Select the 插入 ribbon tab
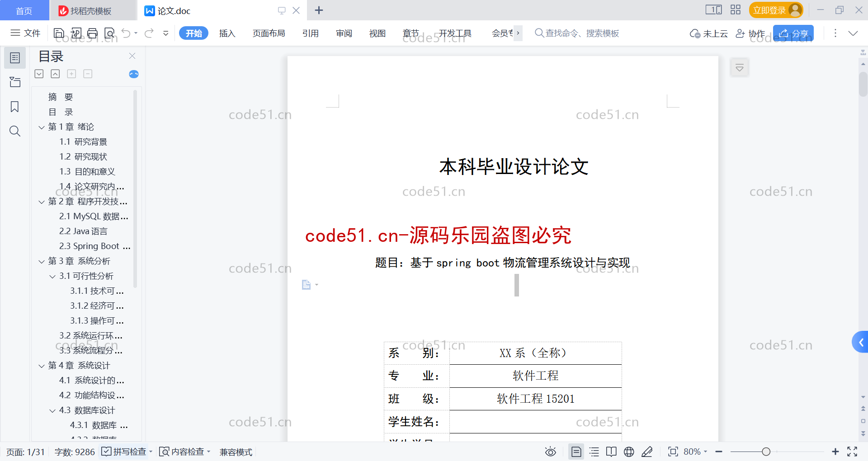This screenshot has height=461, width=868. point(227,33)
